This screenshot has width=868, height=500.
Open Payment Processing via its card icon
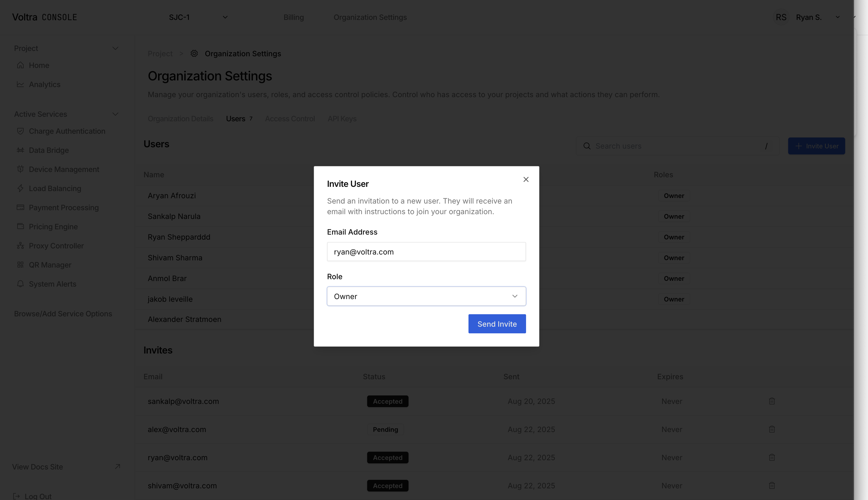point(20,208)
